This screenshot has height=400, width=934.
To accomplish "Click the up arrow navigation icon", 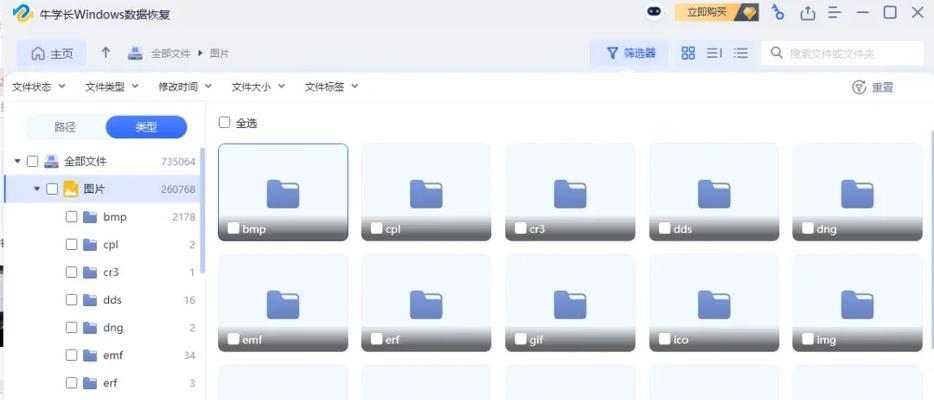I will pyautogui.click(x=105, y=53).
